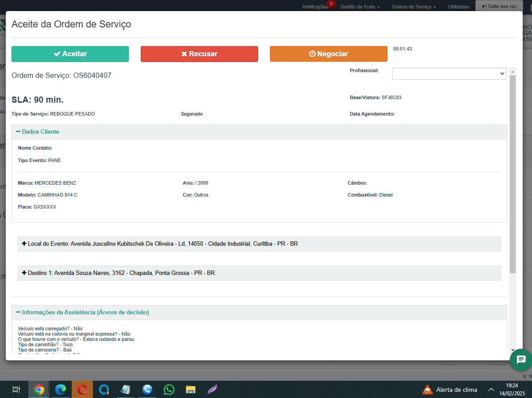Click the Ano / 2000 text
Image resolution: width=532 pixels, height=398 pixels.
(x=196, y=183)
